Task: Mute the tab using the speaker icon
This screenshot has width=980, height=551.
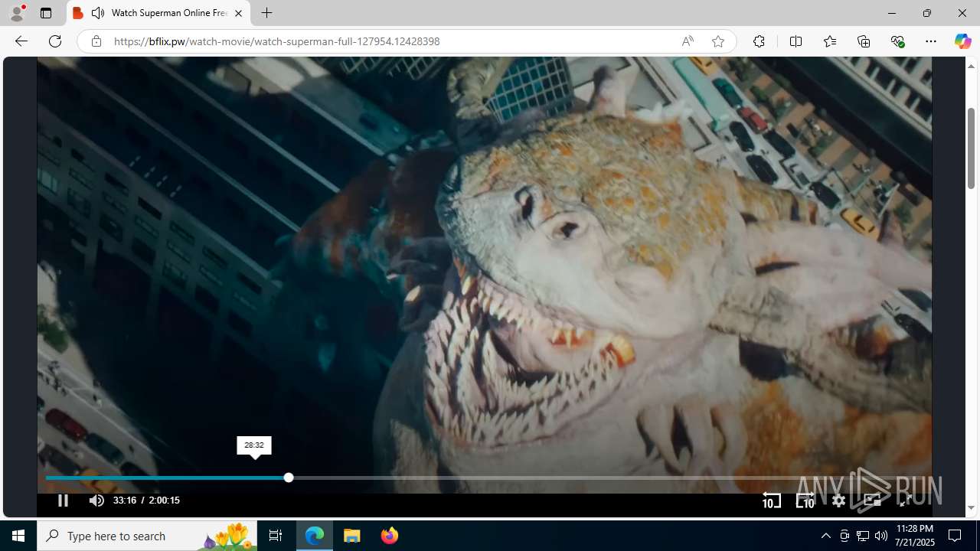Action: pos(98,13)
